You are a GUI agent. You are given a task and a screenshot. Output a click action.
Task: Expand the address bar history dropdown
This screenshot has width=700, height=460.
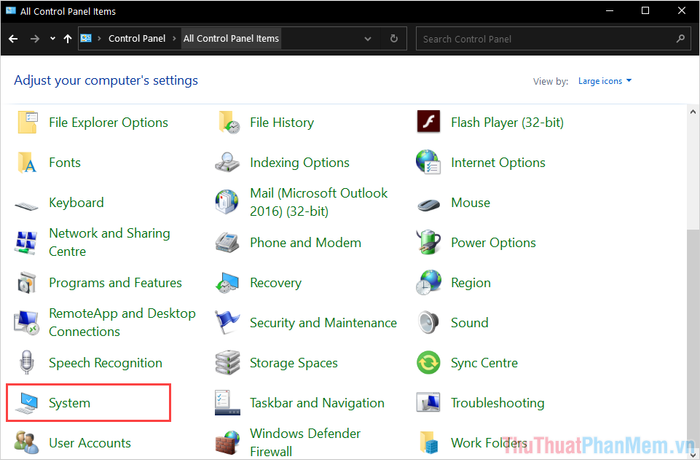[367, 39]
